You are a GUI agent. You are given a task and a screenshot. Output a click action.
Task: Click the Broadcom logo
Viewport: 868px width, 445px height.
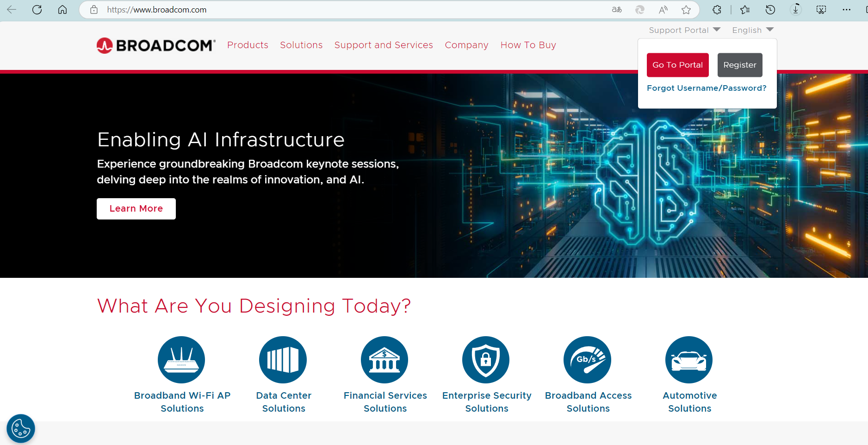156,45
